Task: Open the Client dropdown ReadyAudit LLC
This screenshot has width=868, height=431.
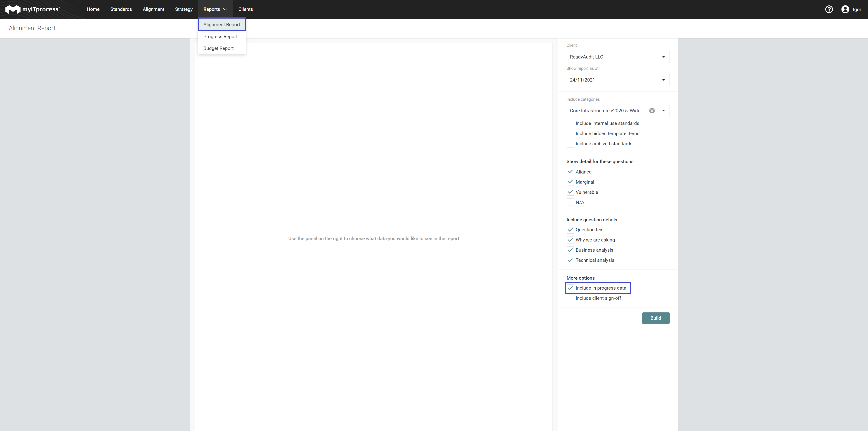Action: 618,57
